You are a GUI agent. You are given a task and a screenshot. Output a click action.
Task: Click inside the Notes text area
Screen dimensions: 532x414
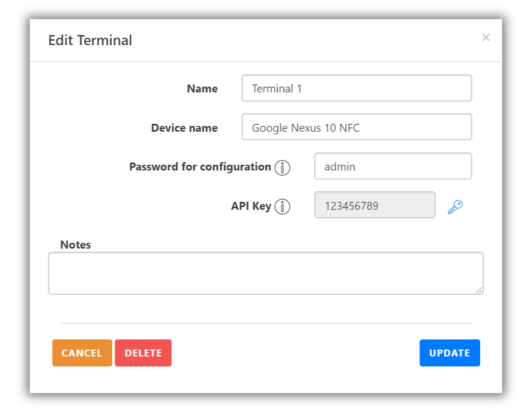tap(265, 273)
